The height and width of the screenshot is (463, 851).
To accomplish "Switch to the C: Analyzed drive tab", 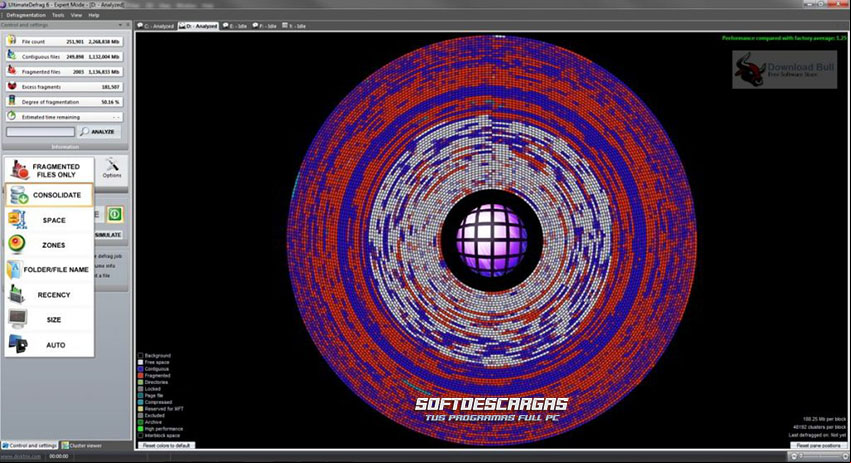I will pyautogui.click(x=156, y=26).
